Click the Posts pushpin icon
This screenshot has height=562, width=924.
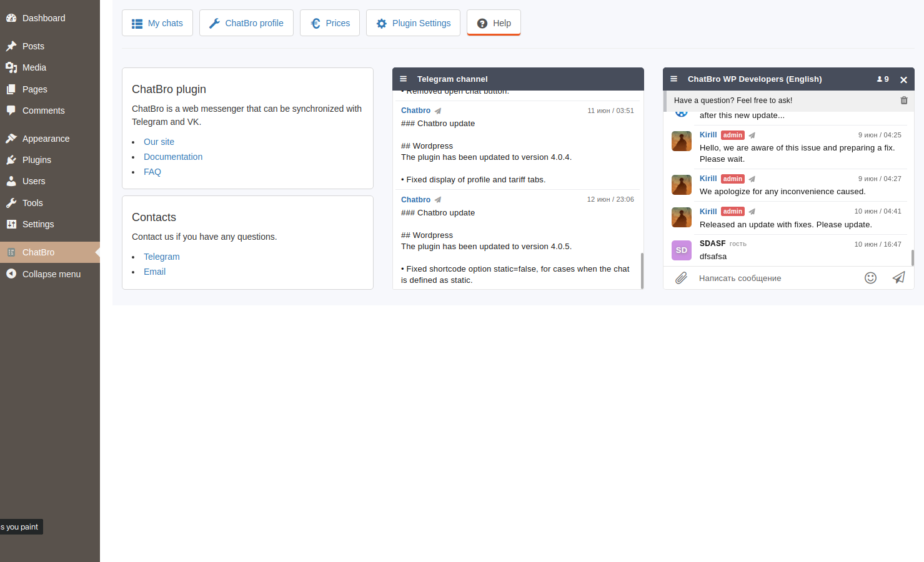click(11, 46)
